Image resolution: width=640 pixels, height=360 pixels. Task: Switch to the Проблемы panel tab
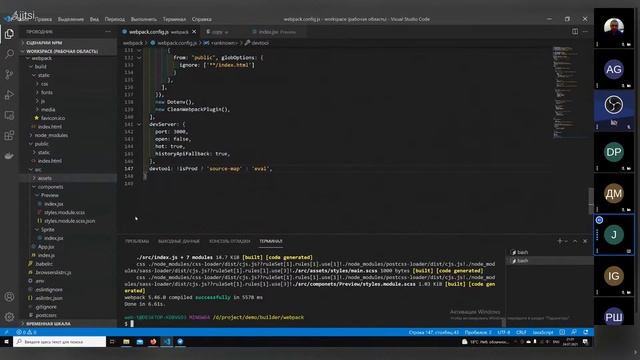pyautogui.click(x=137, y=241)
